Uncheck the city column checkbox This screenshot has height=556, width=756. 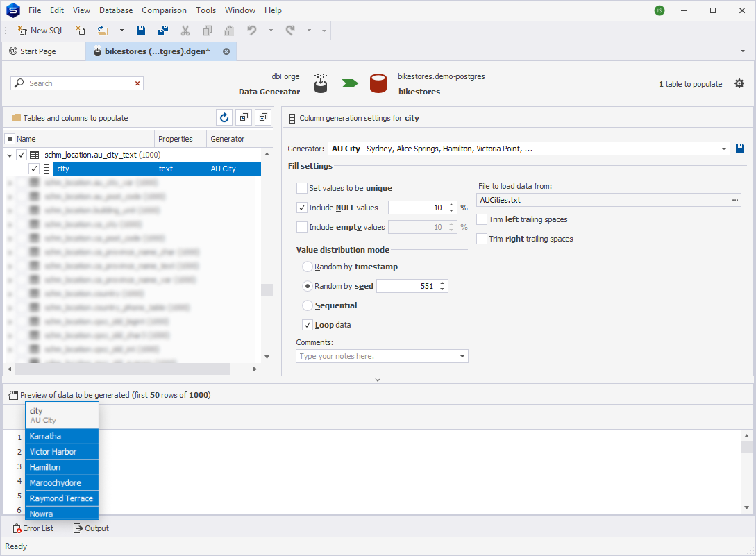coord(34,169)
